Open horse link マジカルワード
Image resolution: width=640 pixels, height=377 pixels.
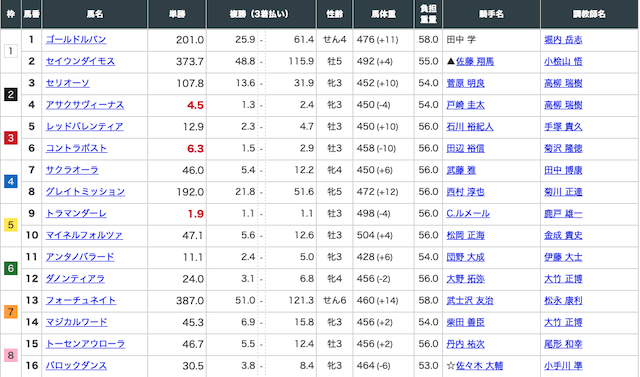tap(76, 322)
